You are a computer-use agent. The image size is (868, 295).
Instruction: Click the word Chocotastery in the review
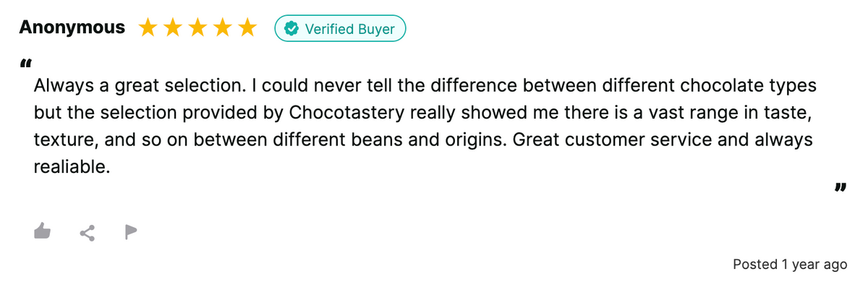point(339,113)
